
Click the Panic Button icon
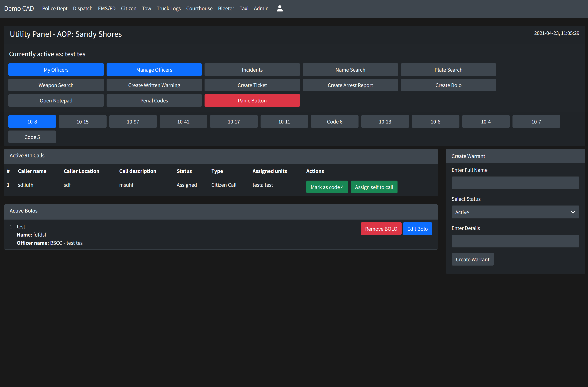pos(252,100)
